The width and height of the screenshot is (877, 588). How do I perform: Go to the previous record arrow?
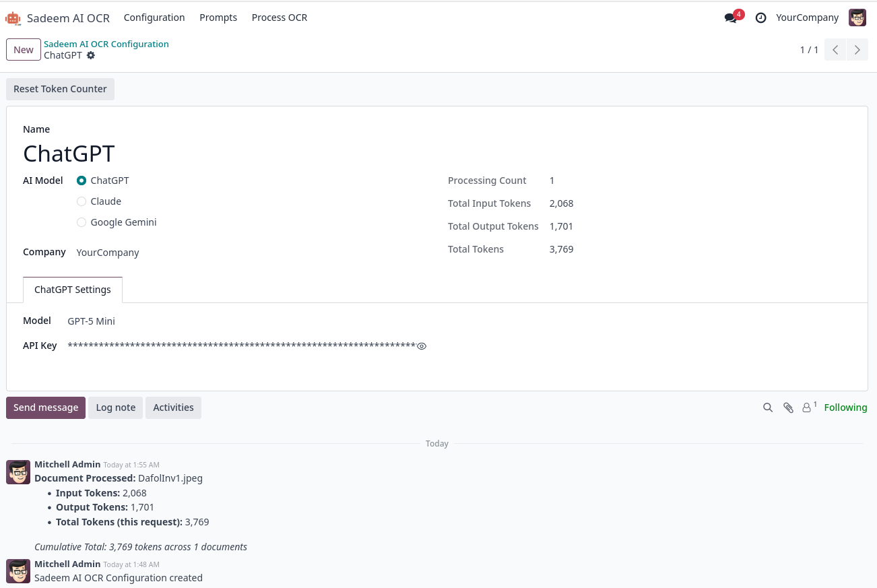(x=835, y=50)
